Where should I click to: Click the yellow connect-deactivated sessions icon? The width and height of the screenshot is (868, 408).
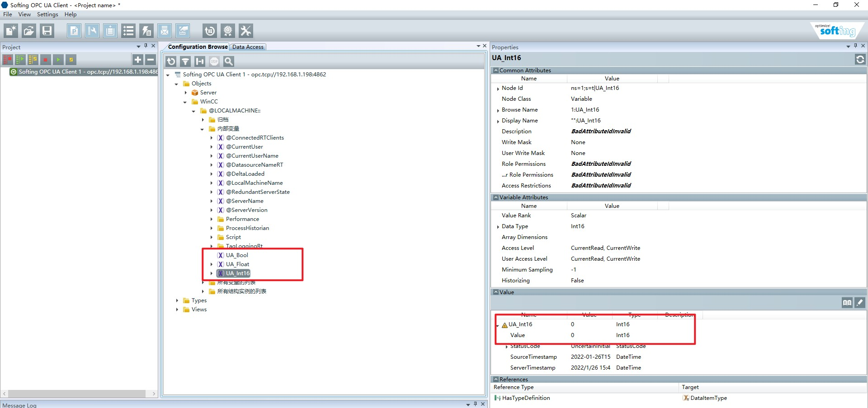pos(33,59)
